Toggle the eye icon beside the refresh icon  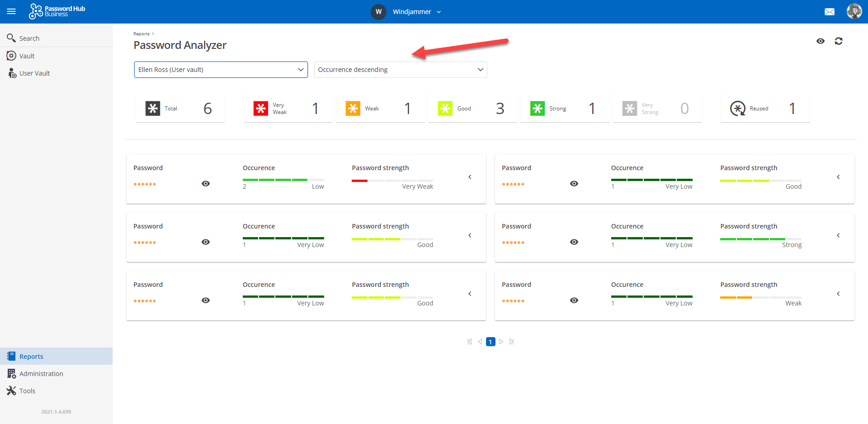(821, 41)
